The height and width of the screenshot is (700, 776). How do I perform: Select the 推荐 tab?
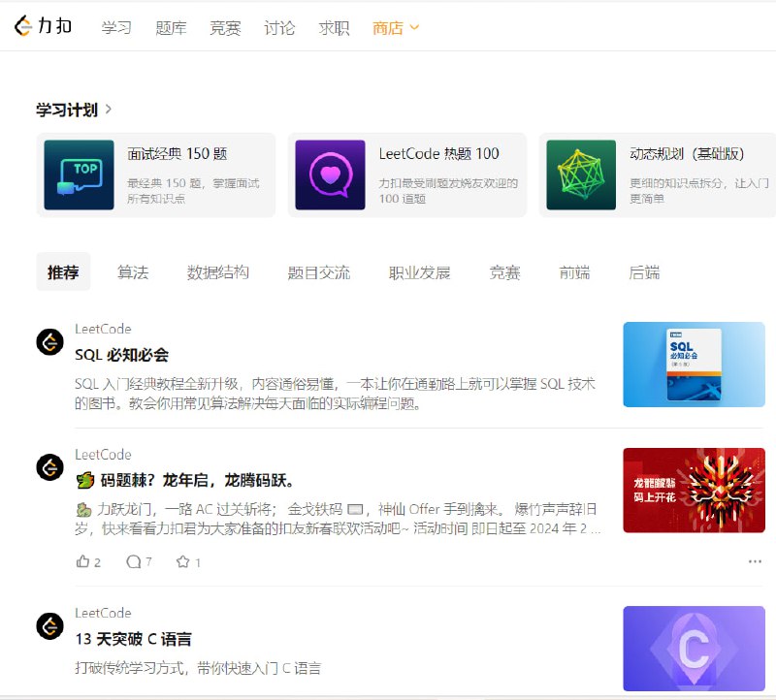click(x=63, y=272)
